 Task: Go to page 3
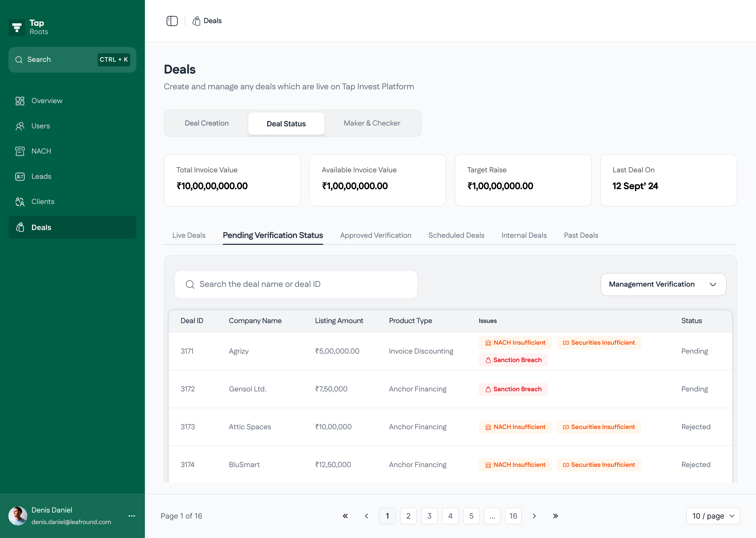[x=429, y=516]
